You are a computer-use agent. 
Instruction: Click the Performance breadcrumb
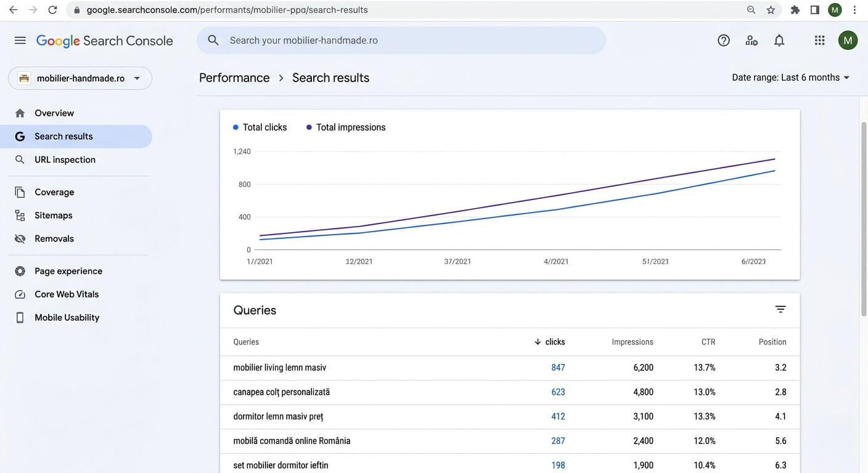[234, 78]
